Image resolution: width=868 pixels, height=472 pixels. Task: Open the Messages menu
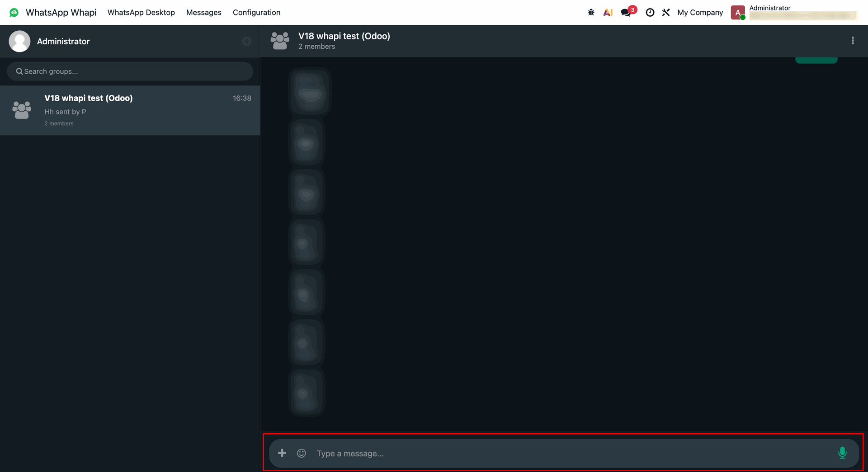204,12
